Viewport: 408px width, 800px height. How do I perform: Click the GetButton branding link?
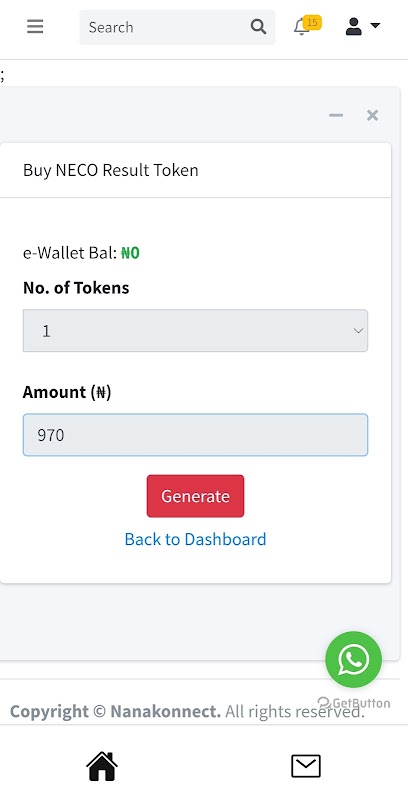click(x=353, y=703)
